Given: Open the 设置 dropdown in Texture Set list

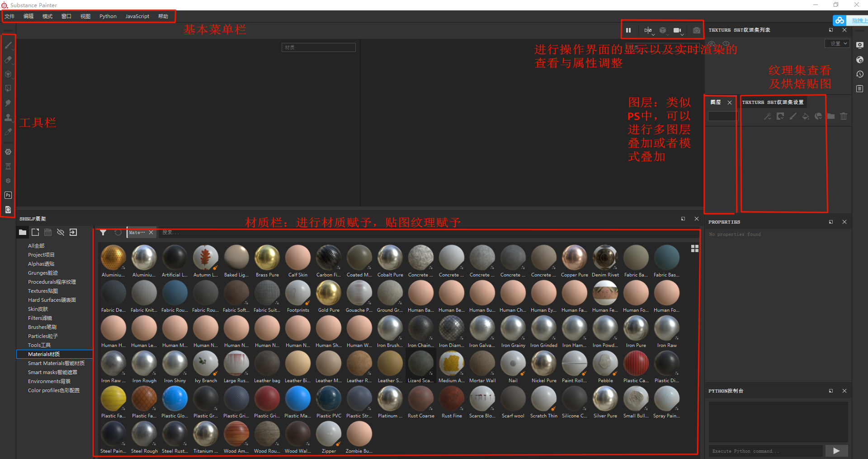Looking at the screenshot, I should click(837, 43).
